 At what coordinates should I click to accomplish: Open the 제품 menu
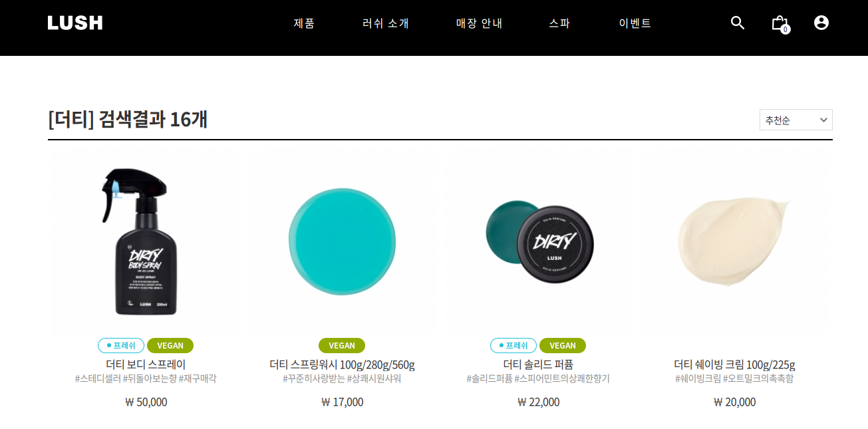304,23
